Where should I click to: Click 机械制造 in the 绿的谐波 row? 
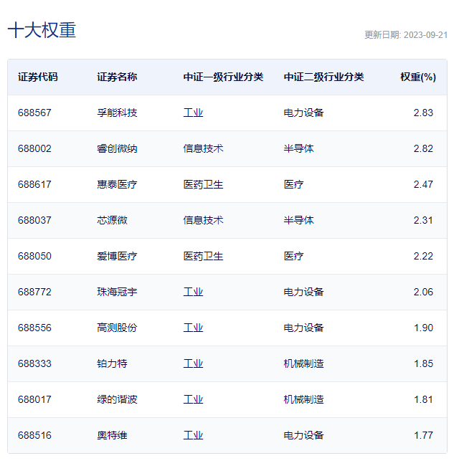303,399
